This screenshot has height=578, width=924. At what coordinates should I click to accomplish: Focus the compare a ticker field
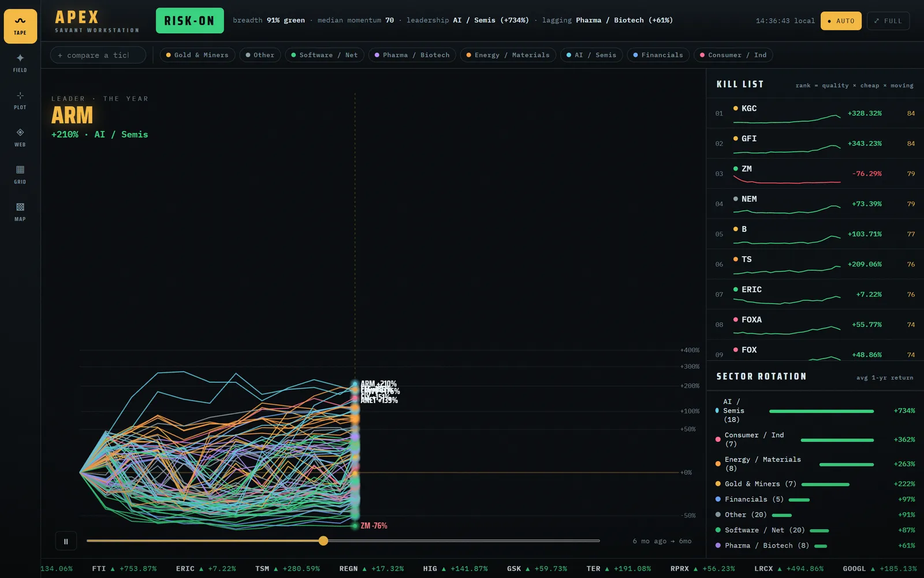(98, 55)
